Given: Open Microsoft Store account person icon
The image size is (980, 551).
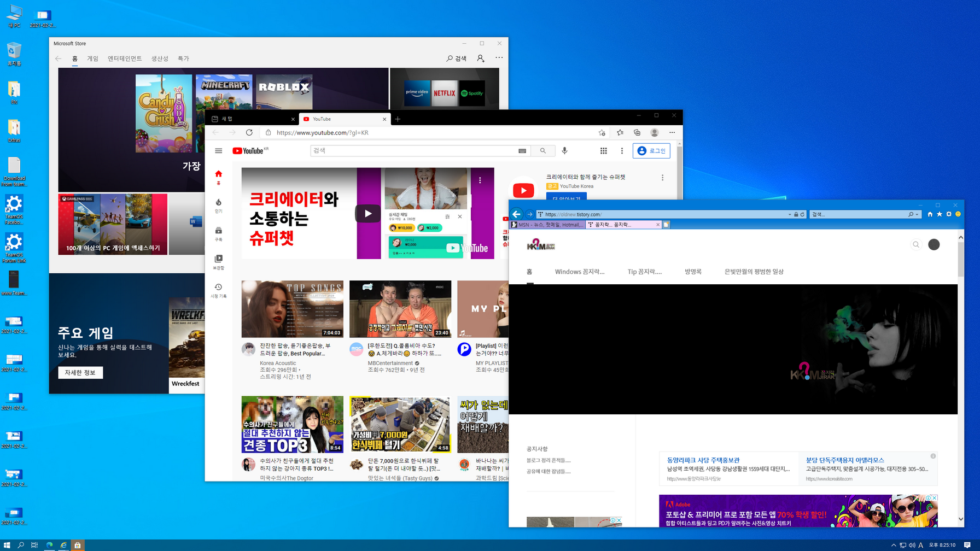Looking at the screenshot, I should pos(480,58).
